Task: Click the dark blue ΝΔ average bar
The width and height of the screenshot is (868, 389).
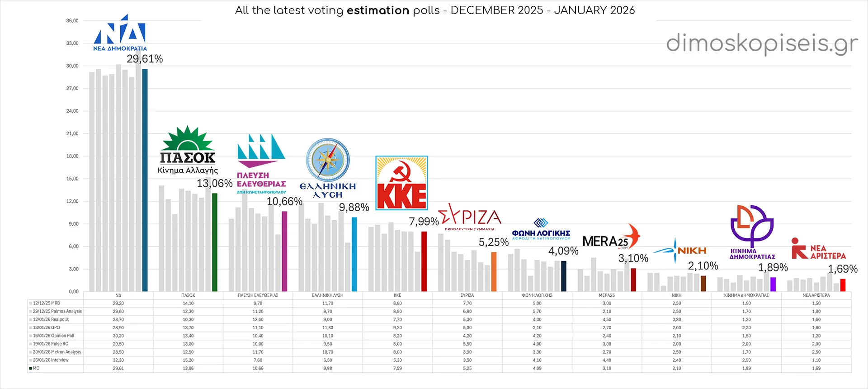Action: tap(145, 180)
